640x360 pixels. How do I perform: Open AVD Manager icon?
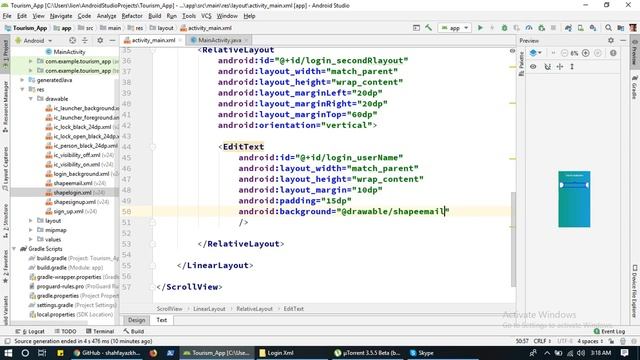(580, 28)
